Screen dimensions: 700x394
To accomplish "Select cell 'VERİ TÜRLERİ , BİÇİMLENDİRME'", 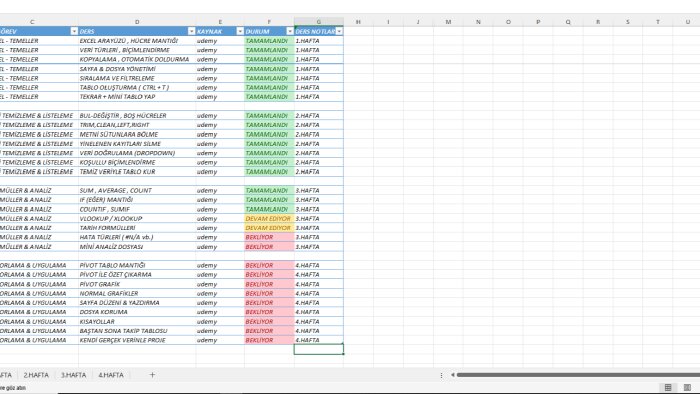I will coord(137,50).
